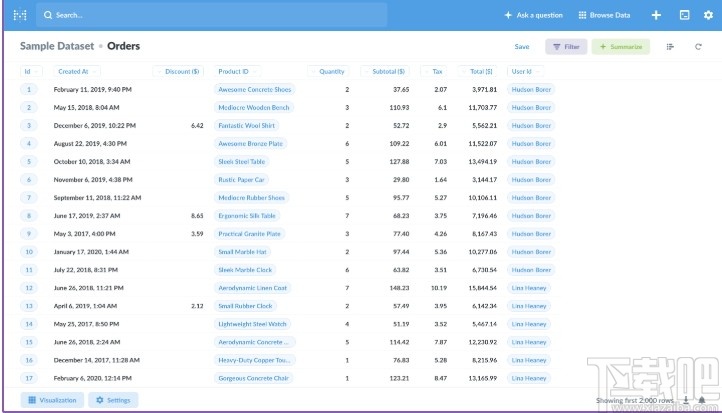The width and height of the screenshot is (722, 413).
Task: Open the Visualization options
Action: [52, 400]
